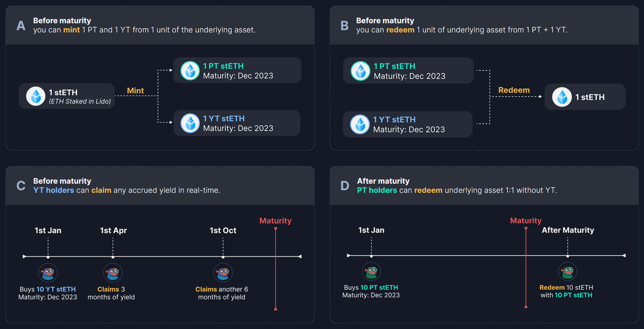Click the 1st Oct date label
The width and height of the screenshot is (644, 329).
(223, 230)
